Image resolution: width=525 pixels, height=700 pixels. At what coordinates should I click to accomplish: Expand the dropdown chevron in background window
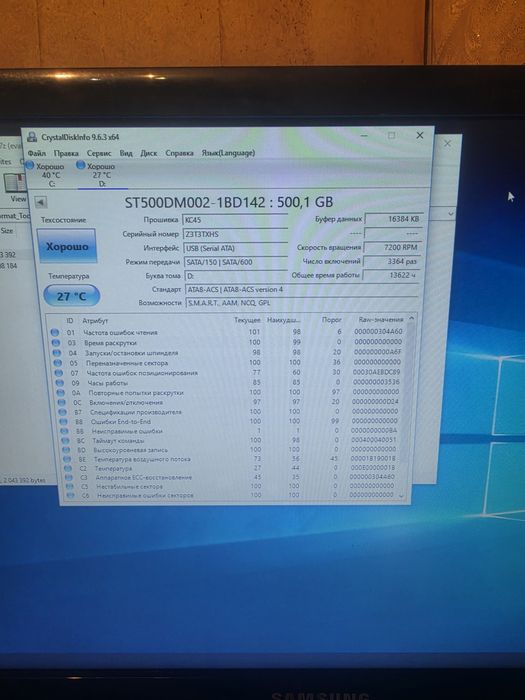coord(451,214)
